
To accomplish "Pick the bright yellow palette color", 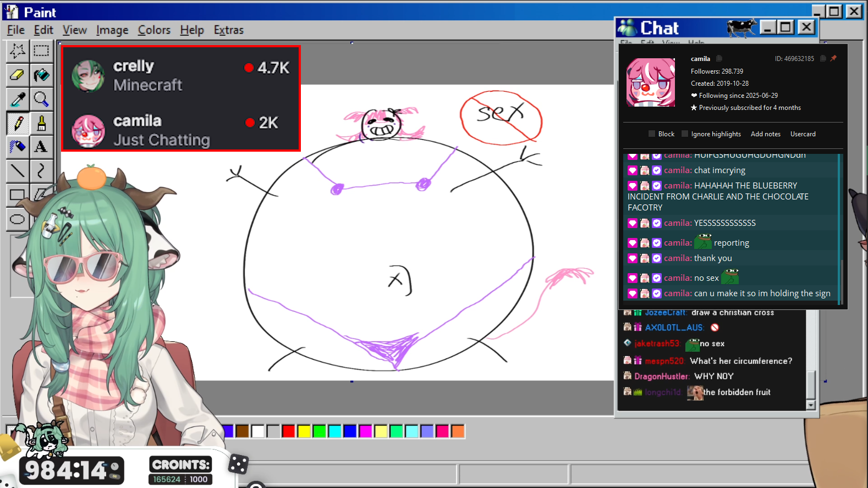I will pyautogui.click(x=304, y=431).
